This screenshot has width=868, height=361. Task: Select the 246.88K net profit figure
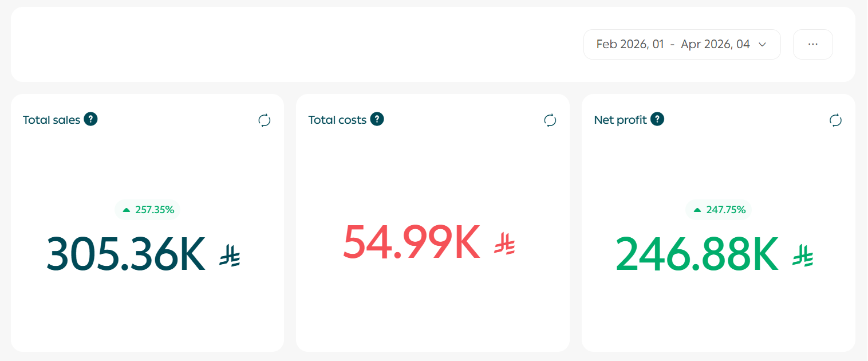click(x=697, y=256)
